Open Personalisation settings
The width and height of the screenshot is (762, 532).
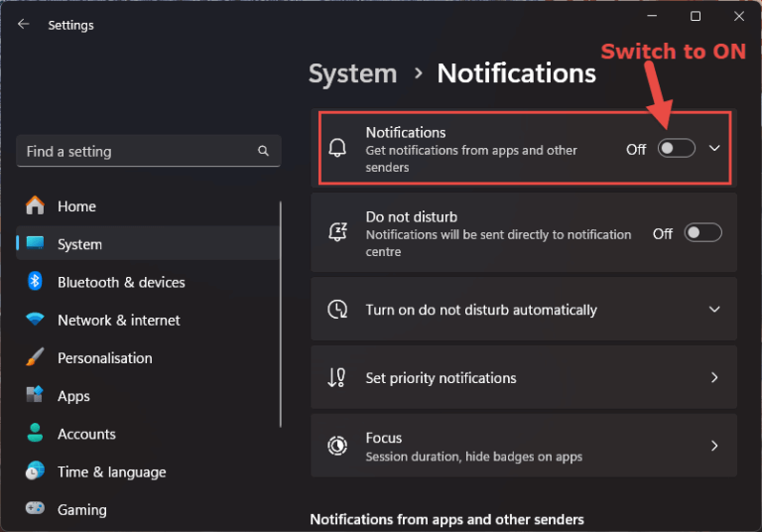148,358
